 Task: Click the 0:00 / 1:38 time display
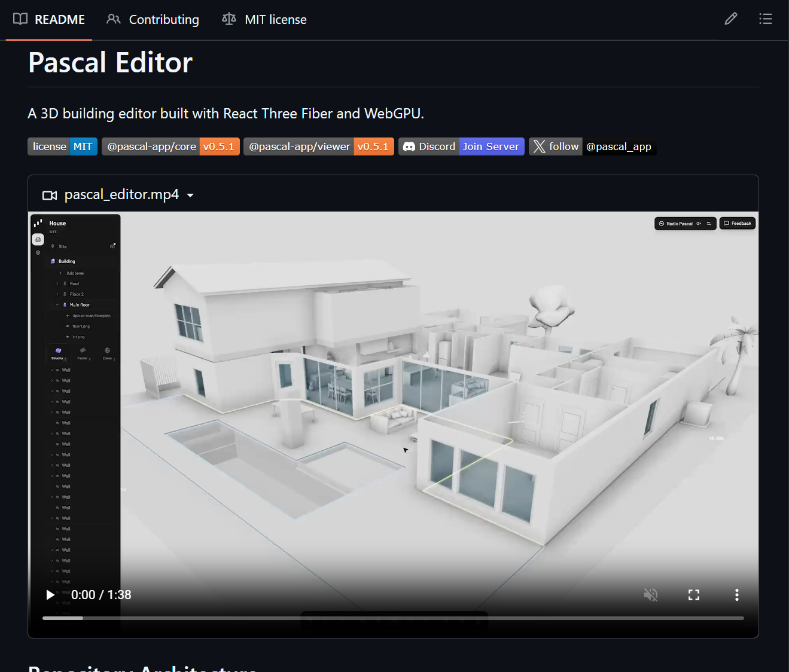coord(101,595)
